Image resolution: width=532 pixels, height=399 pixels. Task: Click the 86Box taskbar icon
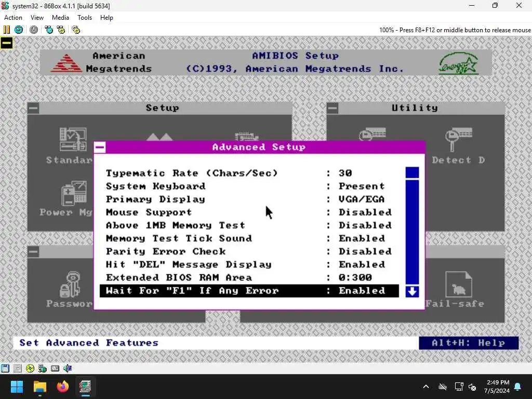pos(85,387)
